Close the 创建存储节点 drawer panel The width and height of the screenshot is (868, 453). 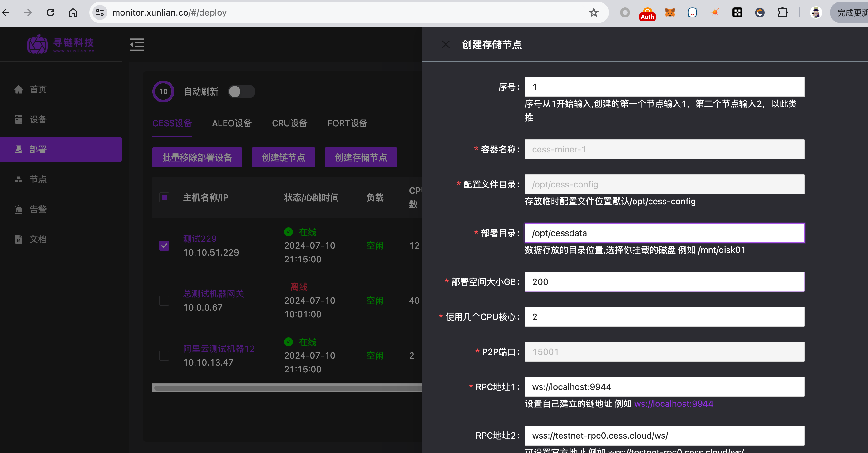(446, 44)
